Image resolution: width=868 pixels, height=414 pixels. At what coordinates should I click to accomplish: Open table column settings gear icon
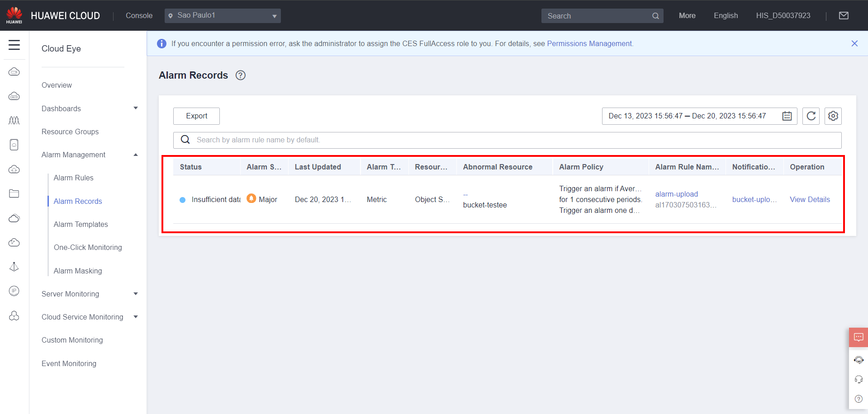point(833,116)
